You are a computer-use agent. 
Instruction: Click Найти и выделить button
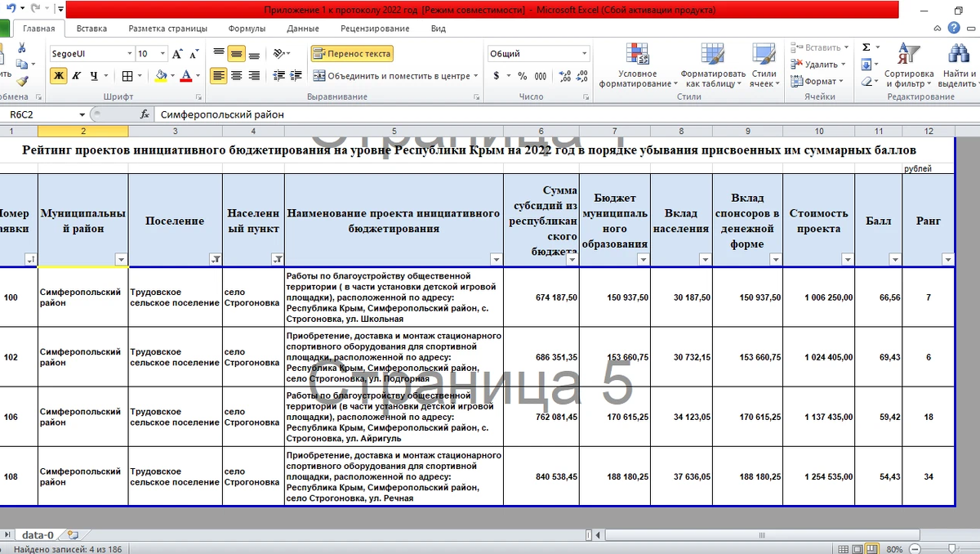pos(959,65)
